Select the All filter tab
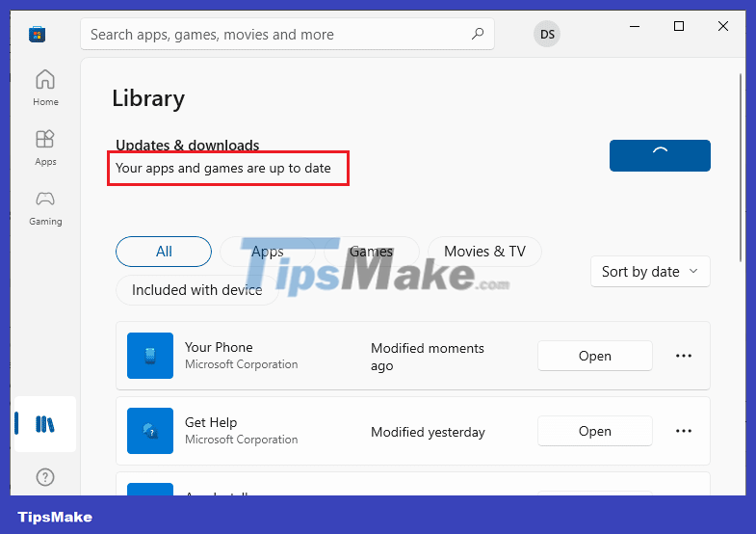Screen dimensions: 756x534 [164, 252]
